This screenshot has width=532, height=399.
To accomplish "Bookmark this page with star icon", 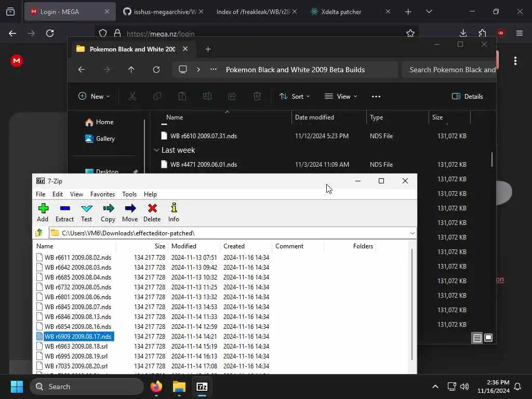I will tap(410, 33).
